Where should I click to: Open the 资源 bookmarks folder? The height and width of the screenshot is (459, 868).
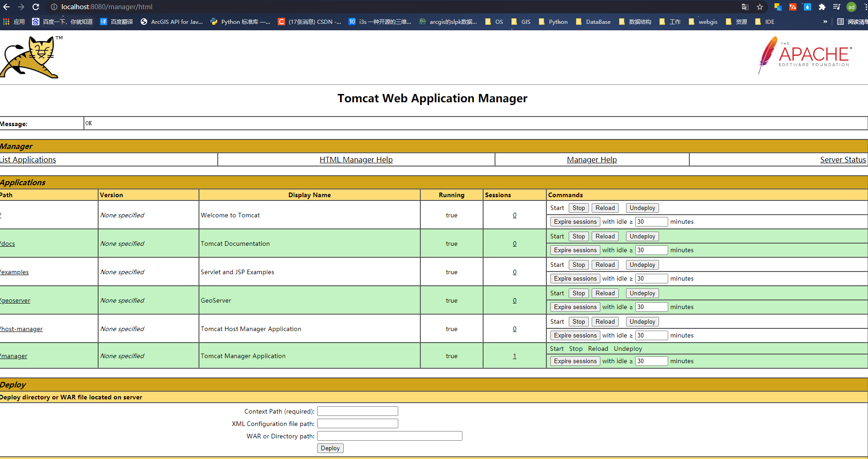coord(736,22)
